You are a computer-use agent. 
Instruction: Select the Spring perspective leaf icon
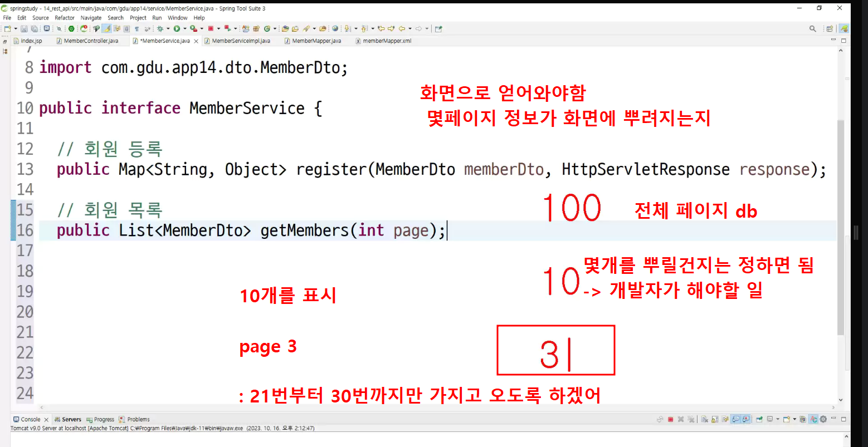point(845,29)
